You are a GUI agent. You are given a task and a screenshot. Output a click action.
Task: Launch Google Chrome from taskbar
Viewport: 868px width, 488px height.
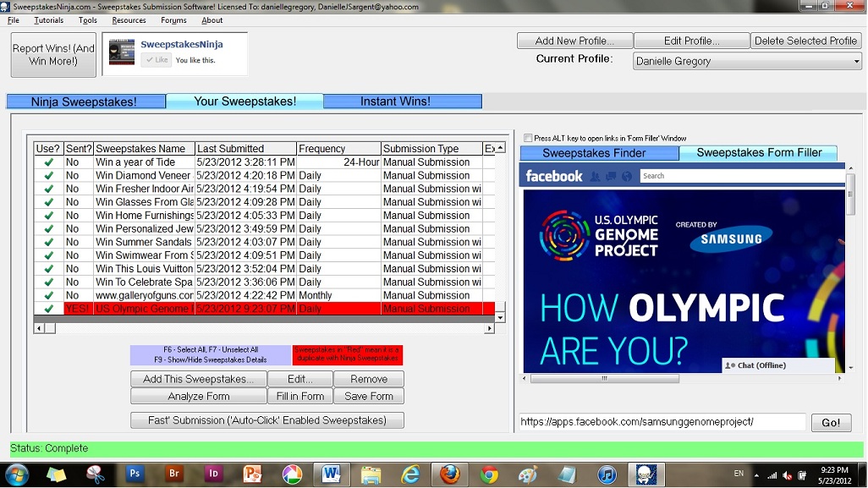coord(489,474)
